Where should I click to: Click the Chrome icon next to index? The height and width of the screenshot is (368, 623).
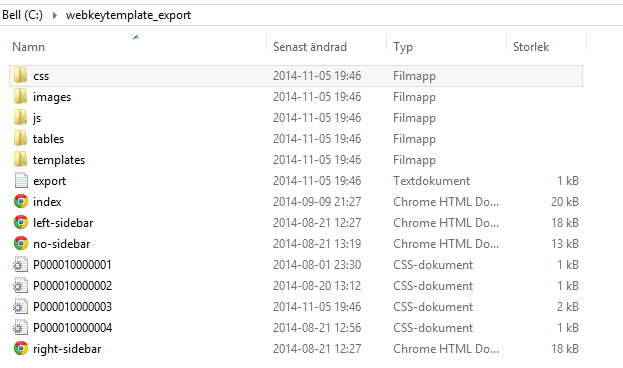(x=21, y=201)
